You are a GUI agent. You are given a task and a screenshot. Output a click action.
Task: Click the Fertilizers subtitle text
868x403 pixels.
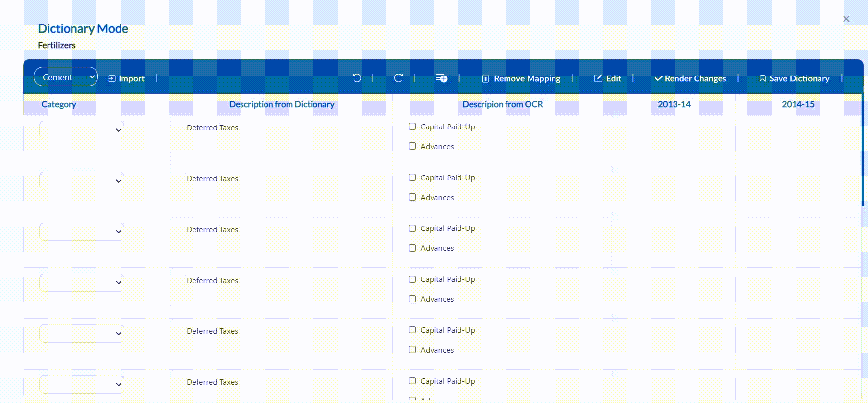point(57,45)
